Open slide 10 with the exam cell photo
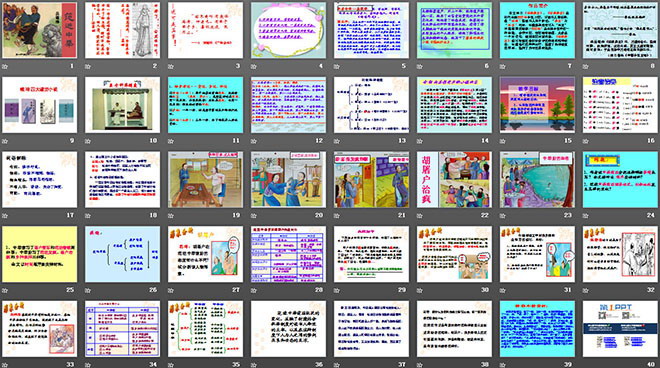660x368 pixels. [122, 105]
